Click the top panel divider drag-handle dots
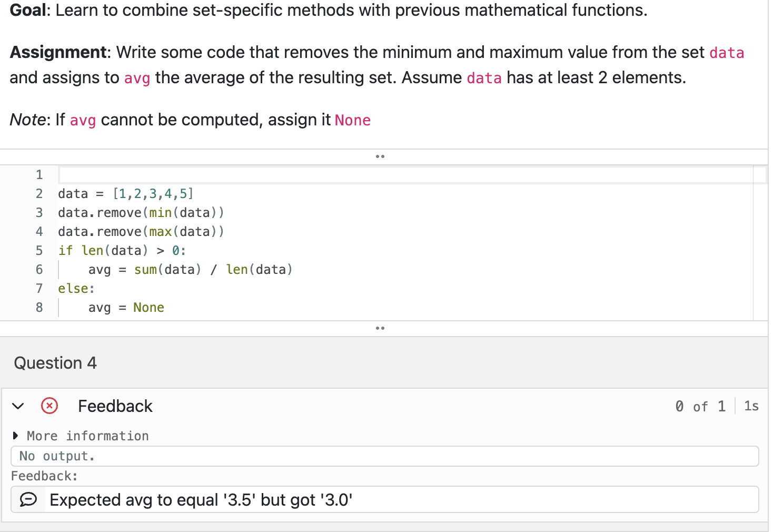The image size is (773, 532). pos(380,156)
